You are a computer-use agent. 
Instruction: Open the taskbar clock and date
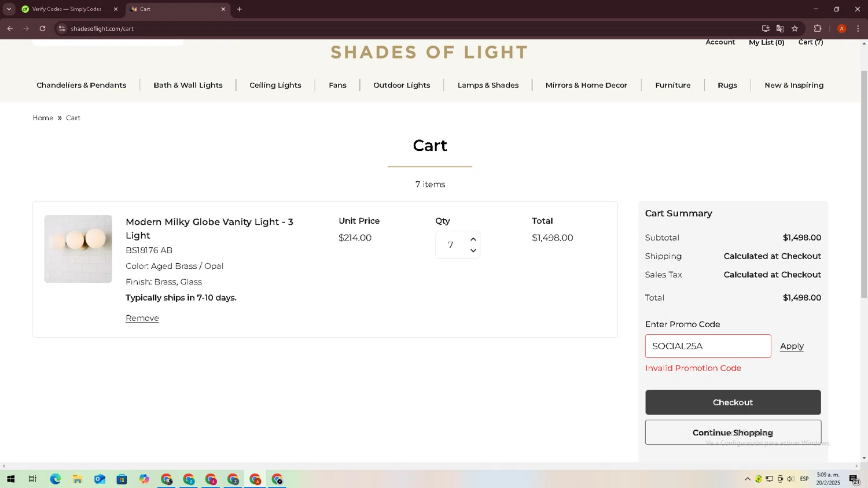(828, 479)
